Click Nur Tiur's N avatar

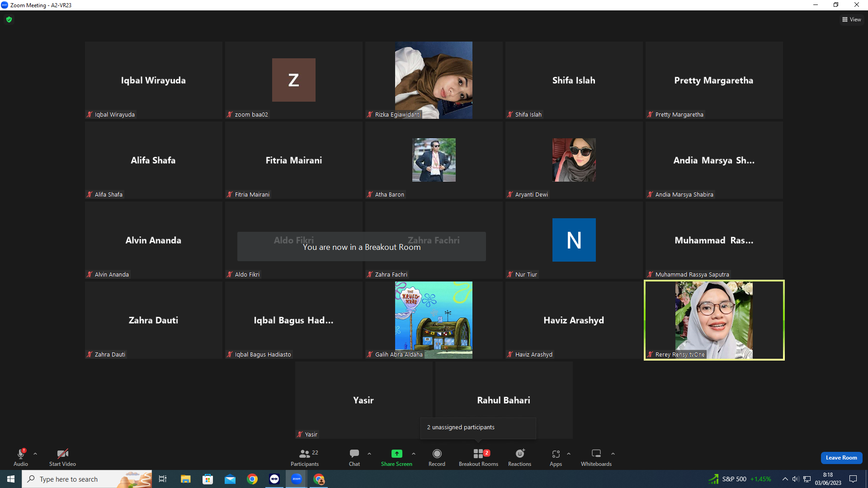pyautogui.click(x=574, y=240)
